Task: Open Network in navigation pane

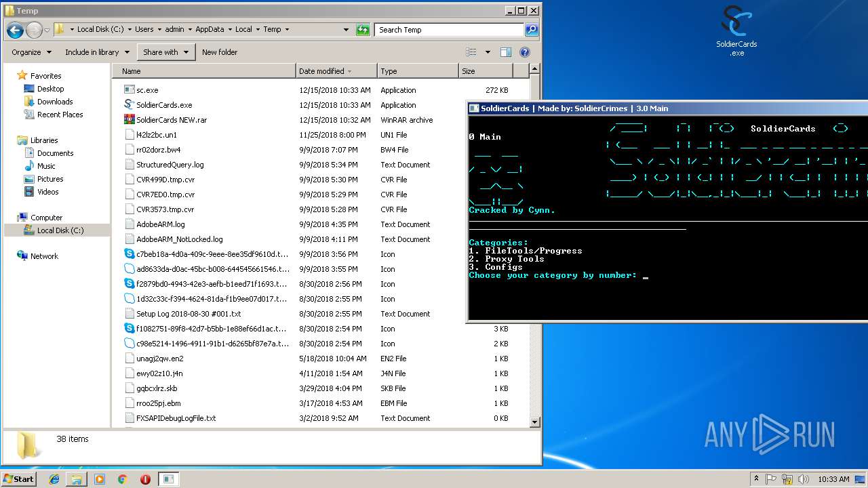Action: point(44,256)
